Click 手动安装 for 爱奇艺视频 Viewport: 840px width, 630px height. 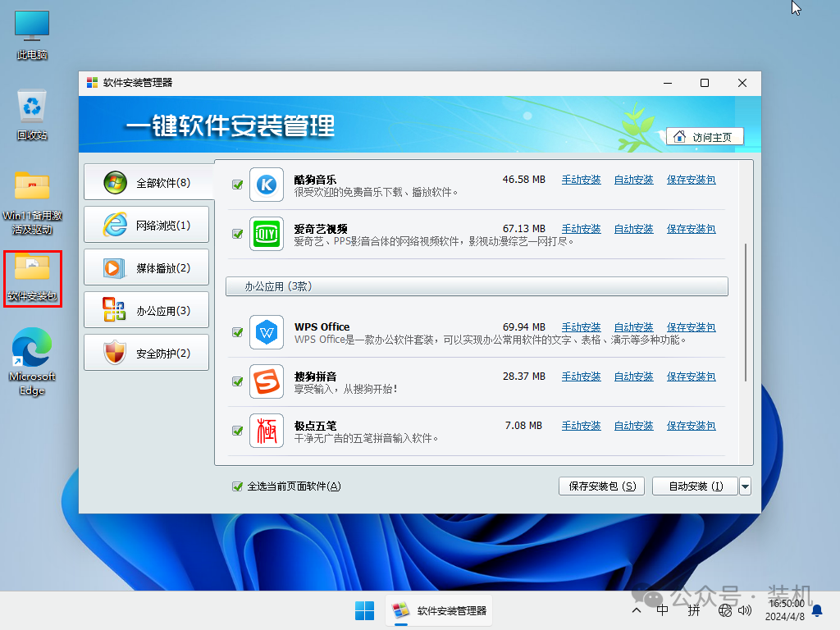pos(582,229)
